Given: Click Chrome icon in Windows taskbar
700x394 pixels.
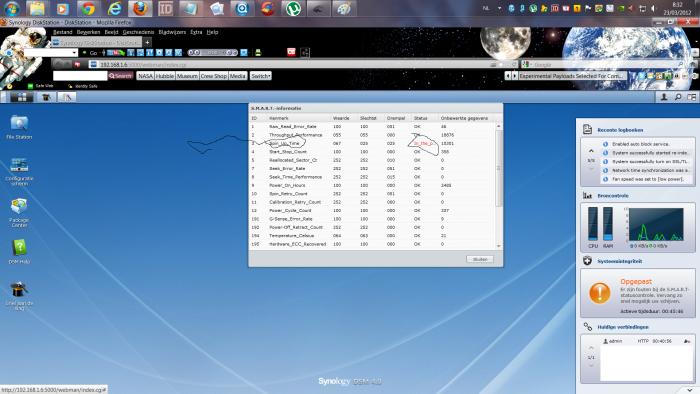Looking at the screenshot, I should click(88, 8).
